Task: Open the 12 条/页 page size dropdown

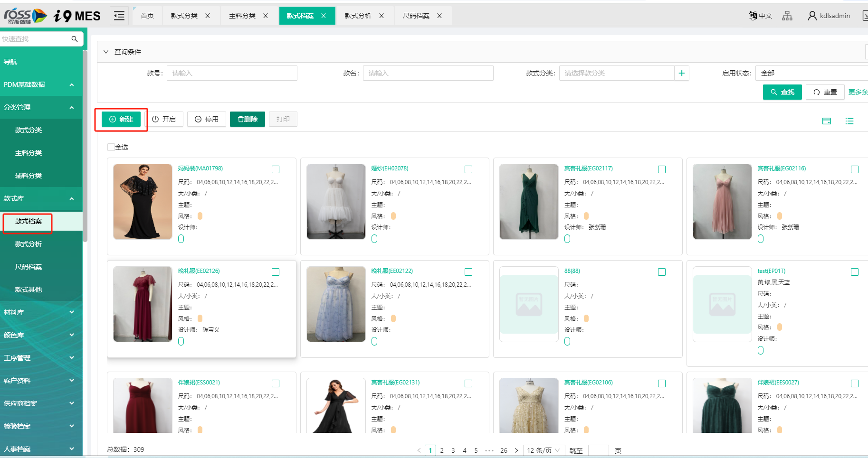Action: (x=544, y=450)
